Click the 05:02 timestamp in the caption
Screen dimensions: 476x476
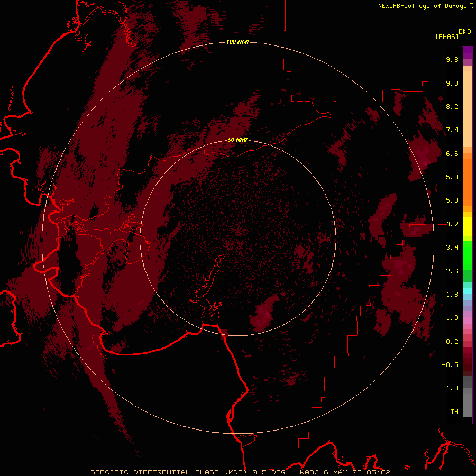[378, 472]
